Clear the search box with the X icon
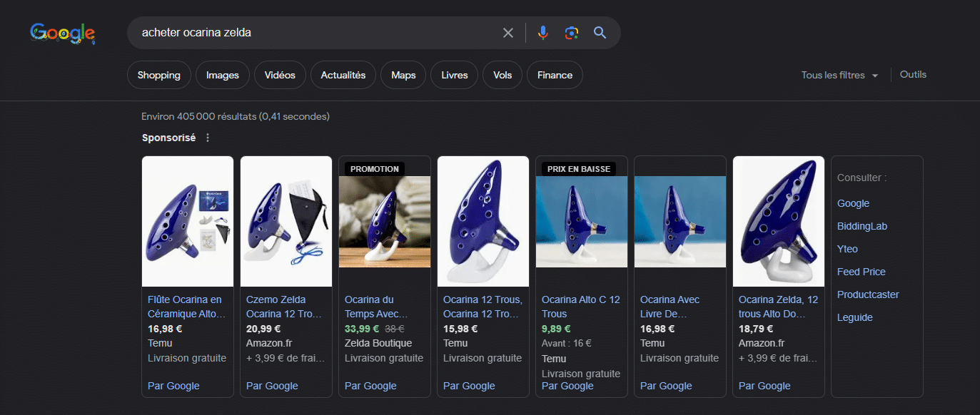 (508, 33)
